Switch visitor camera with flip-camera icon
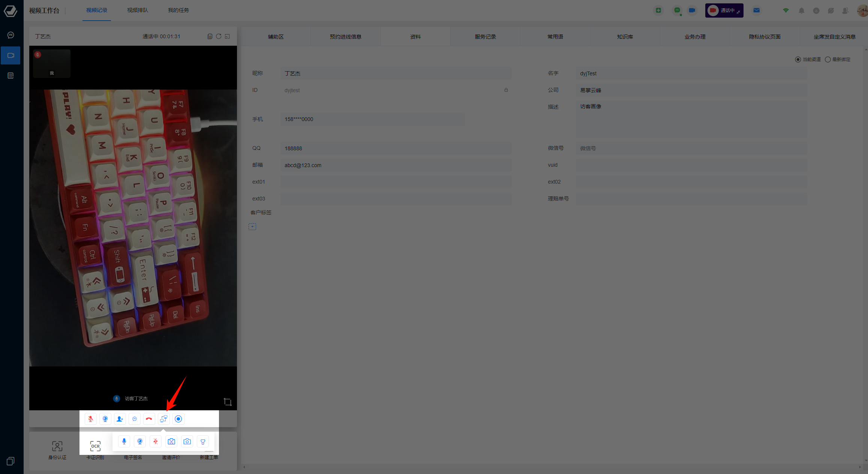The image size is (868, 474). [187, 441]
